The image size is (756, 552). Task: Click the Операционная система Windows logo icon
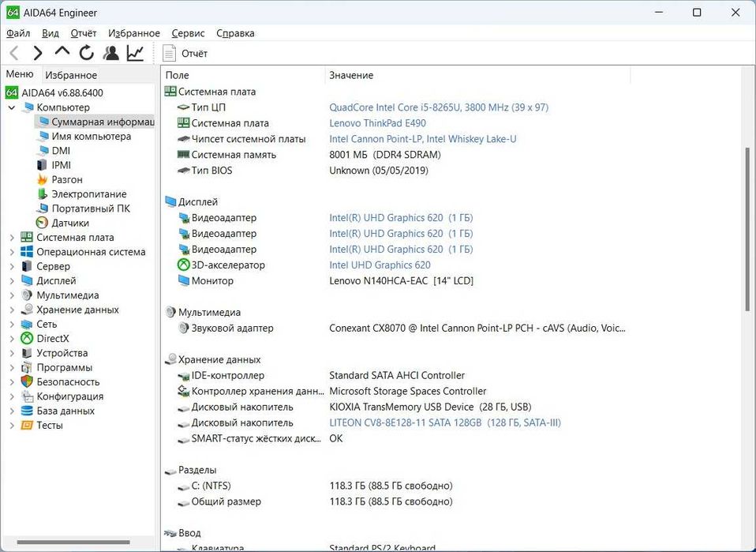[x=27, y=252]
